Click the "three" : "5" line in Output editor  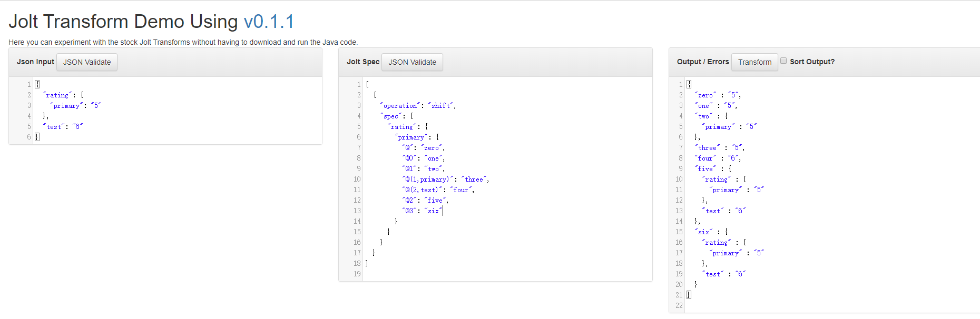pos(719,147)
